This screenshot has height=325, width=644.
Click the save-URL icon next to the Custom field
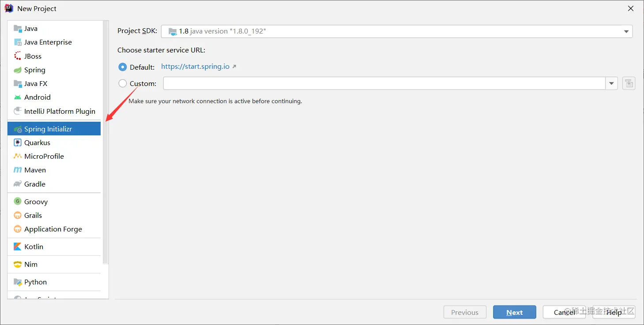tap(629, 83)
